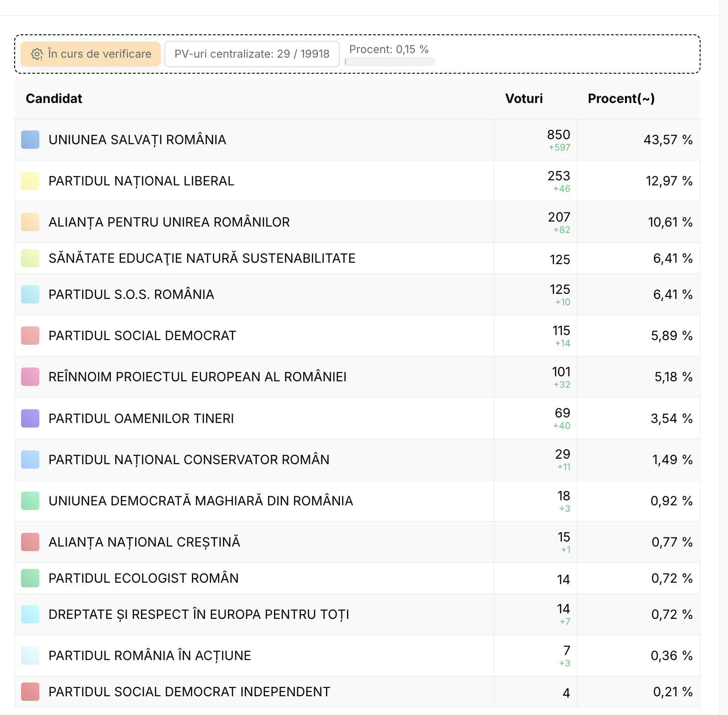This screenshot has width=728, height=715.
Task: Select the PARTIDUL NAȚIONAL LIBERAL name
Action: 141,181
